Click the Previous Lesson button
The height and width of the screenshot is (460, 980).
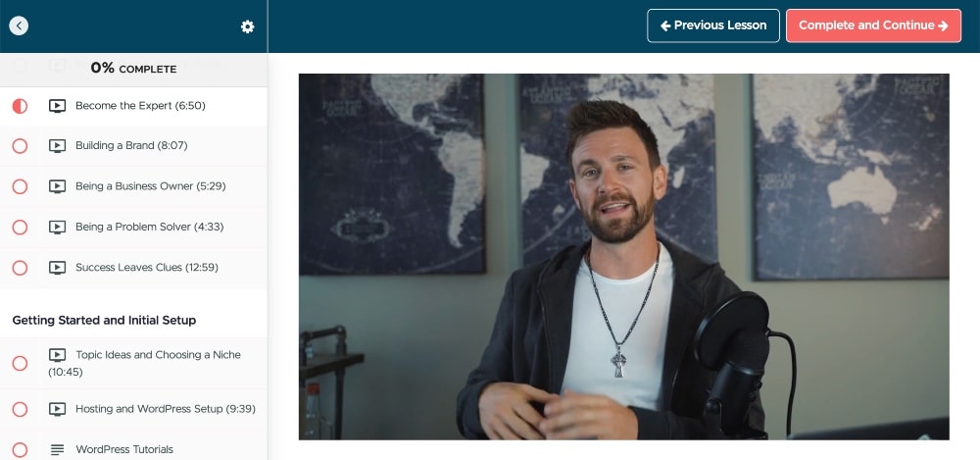point(713,26)
